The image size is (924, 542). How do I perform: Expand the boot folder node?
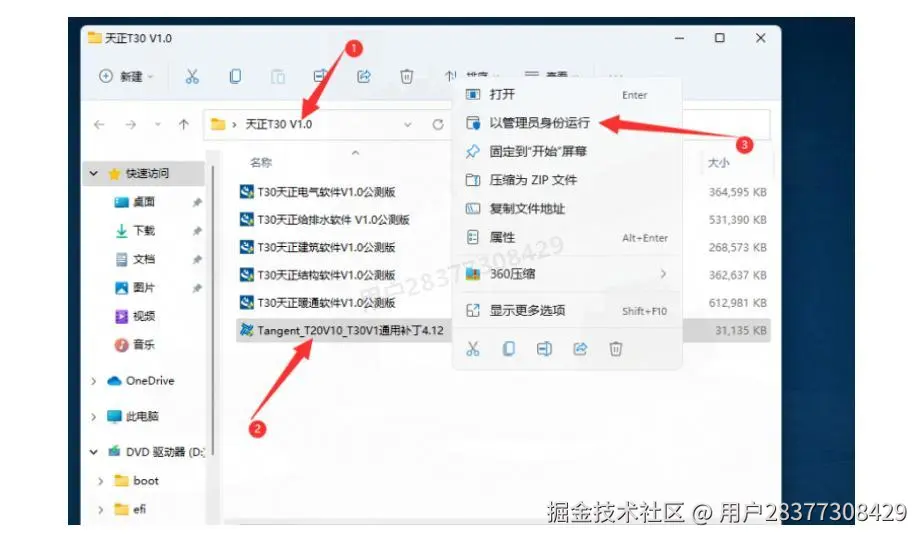point(101,481)
